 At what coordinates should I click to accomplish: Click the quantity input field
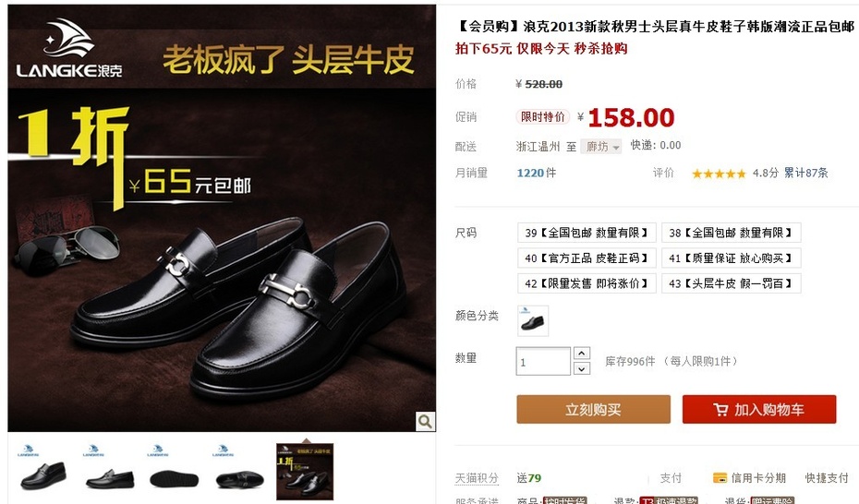pyautogui.click(x=543, y=361)
